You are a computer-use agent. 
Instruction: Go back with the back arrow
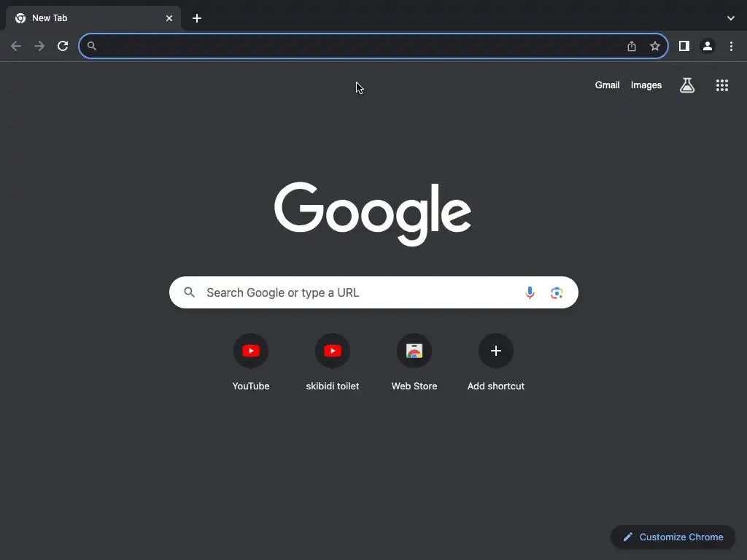[16, 46]
